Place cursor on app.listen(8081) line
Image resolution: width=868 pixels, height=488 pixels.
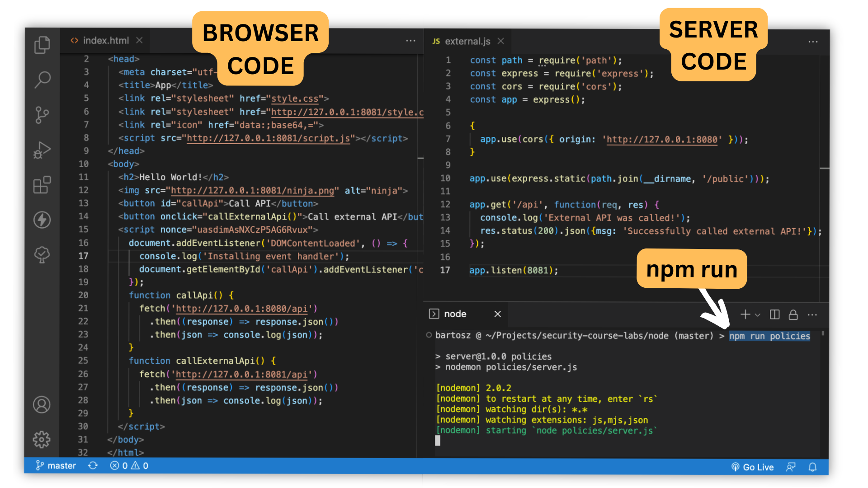coord(514,271)
